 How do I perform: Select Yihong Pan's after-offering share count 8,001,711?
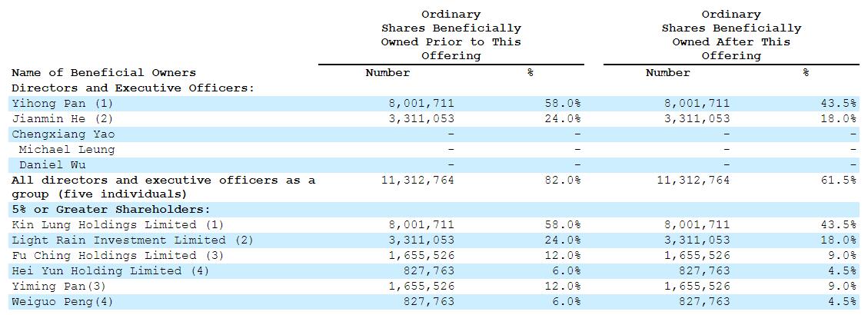click(697, 104)
